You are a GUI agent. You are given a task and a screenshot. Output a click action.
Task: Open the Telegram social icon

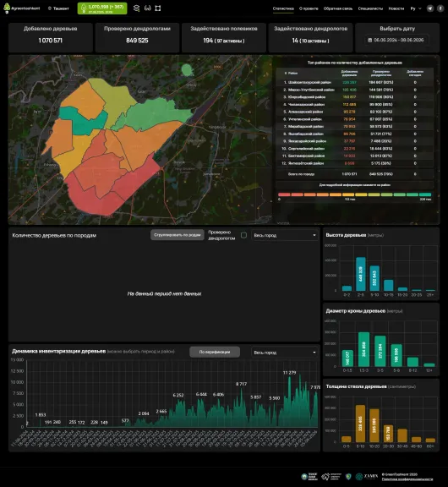(430, 8)
